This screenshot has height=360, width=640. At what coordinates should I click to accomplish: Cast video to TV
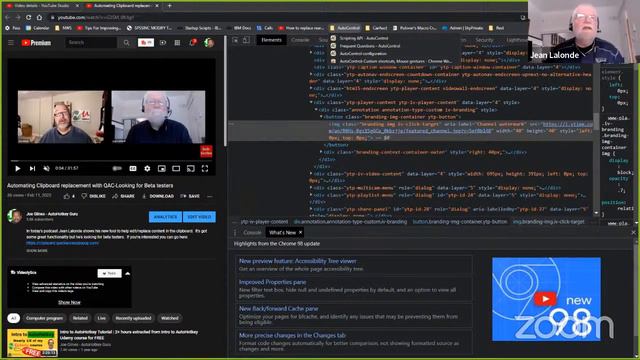[191, 168]
